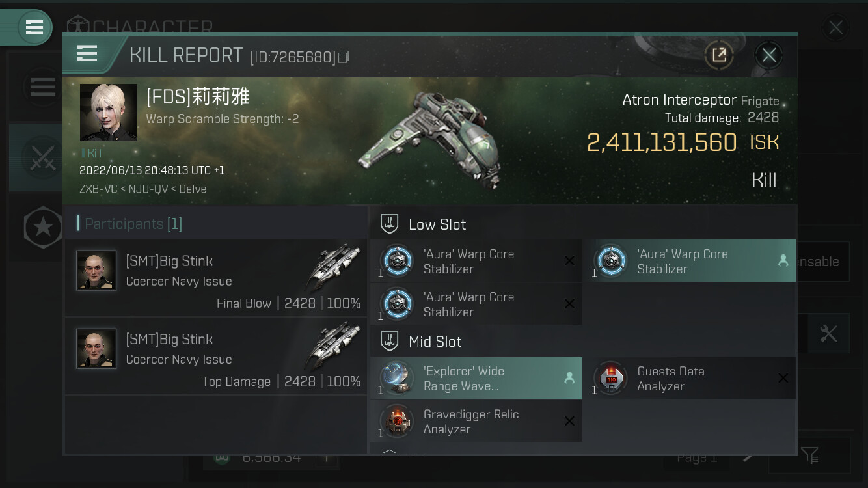Screen dimensions: 868x488
Task: View victim portrait of 莉莉雅
Action: coord(109,113)
